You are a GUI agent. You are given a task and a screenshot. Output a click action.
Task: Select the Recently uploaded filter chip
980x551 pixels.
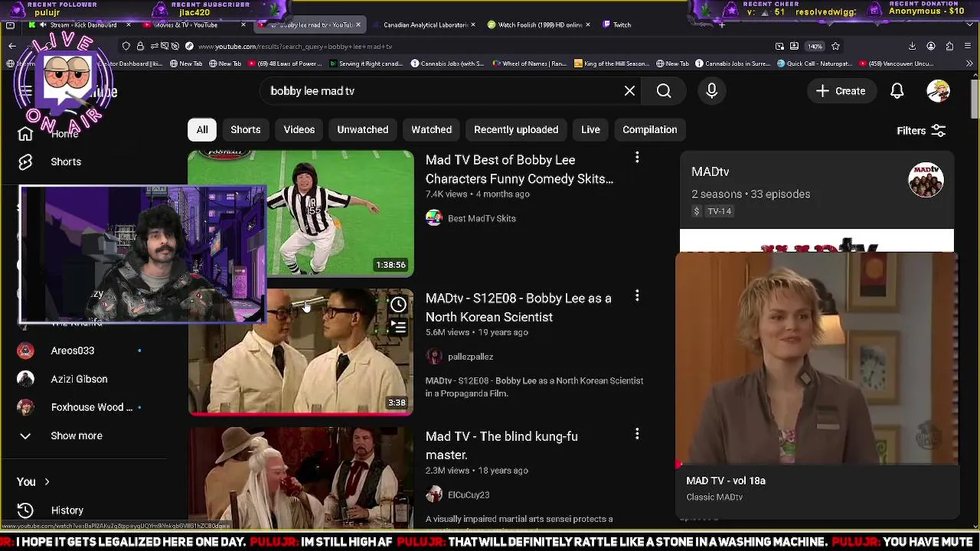pyautogui.click(x=516, y=129)
